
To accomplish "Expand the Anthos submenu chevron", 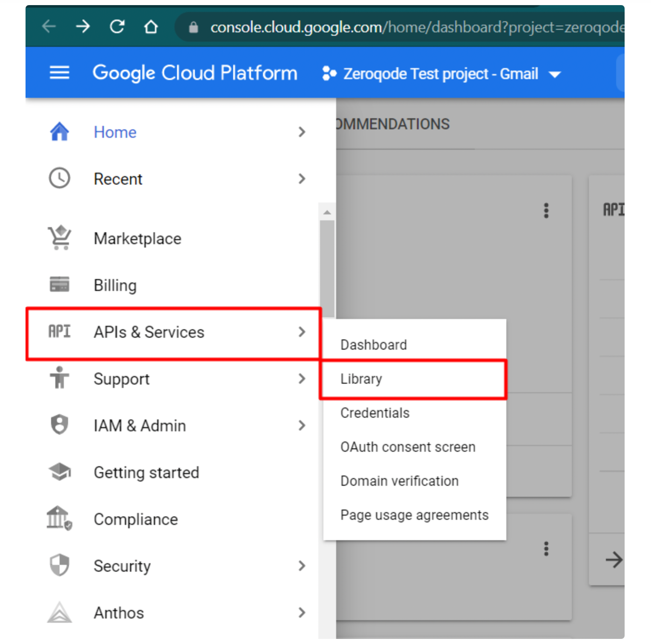I will (302, 613).
